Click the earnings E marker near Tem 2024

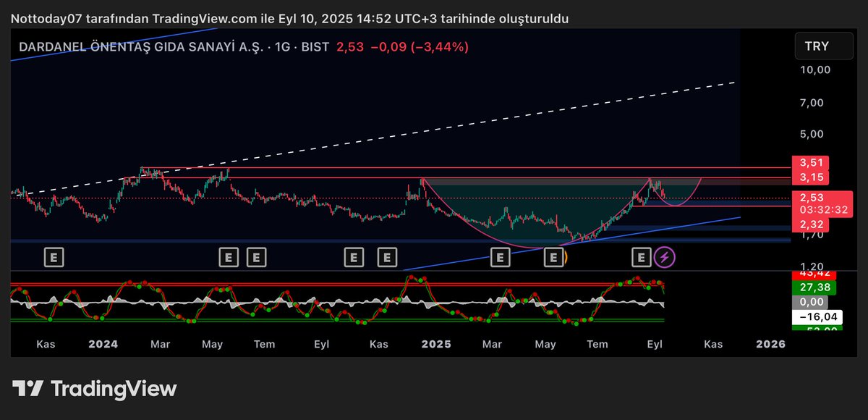coord(255,256)
